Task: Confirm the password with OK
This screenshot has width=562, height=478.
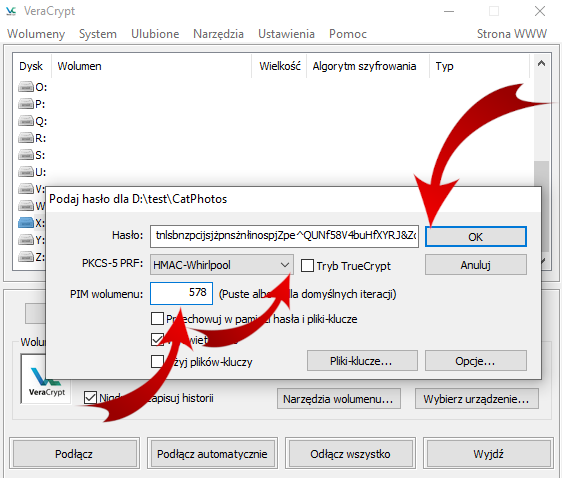Action: click(476, 236)
